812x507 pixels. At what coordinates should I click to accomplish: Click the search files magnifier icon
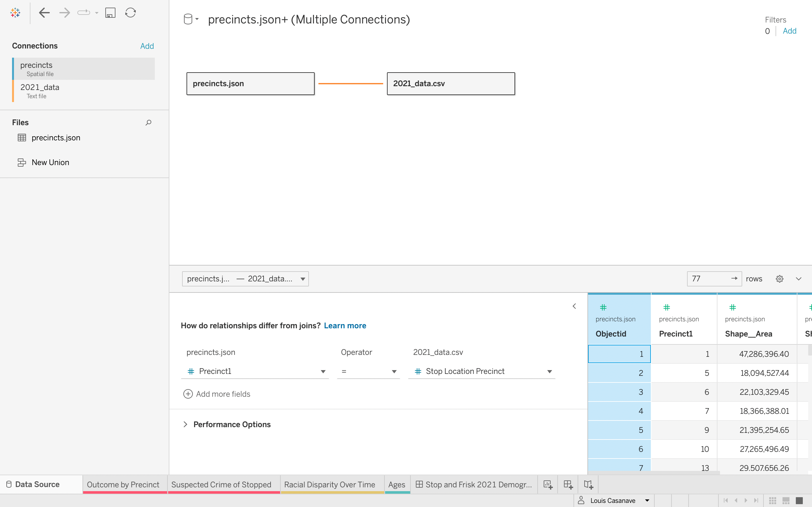coord(148,123)
